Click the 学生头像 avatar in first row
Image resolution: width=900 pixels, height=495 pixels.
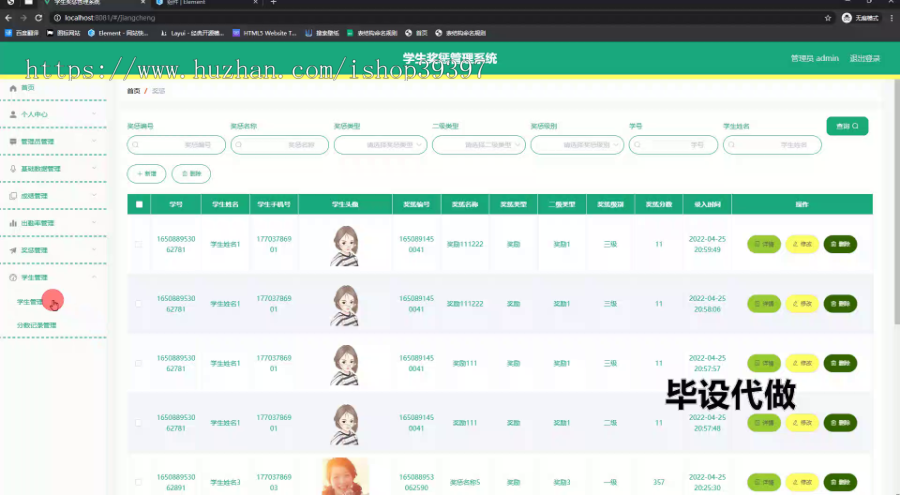click(345, 245)
